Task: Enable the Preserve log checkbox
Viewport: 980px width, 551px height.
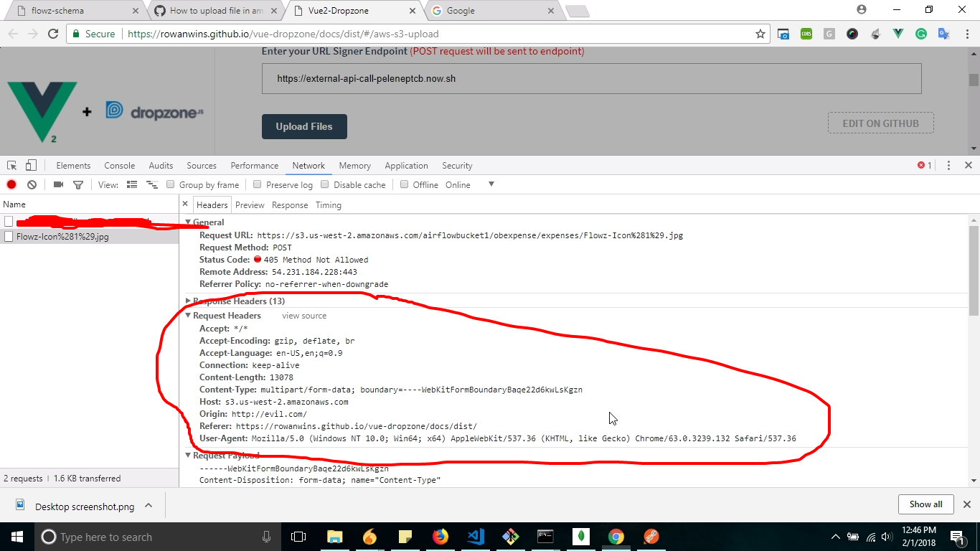Action: point(257,184)
